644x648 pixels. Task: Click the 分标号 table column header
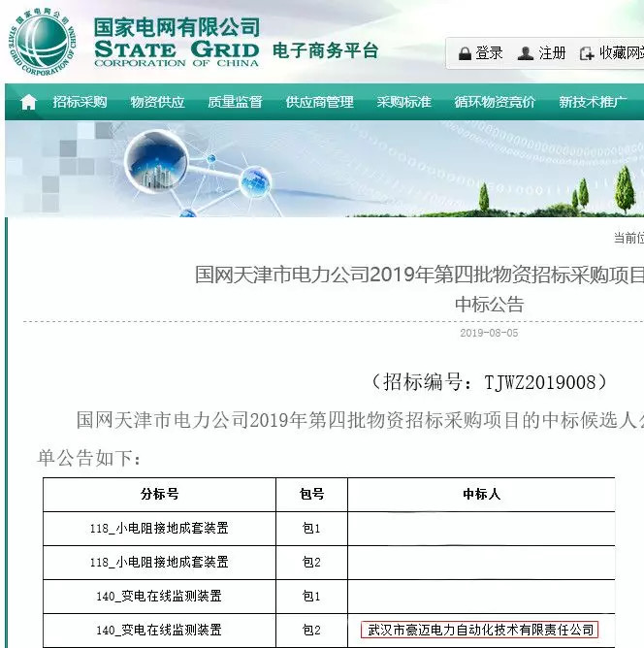pos(159,494)
